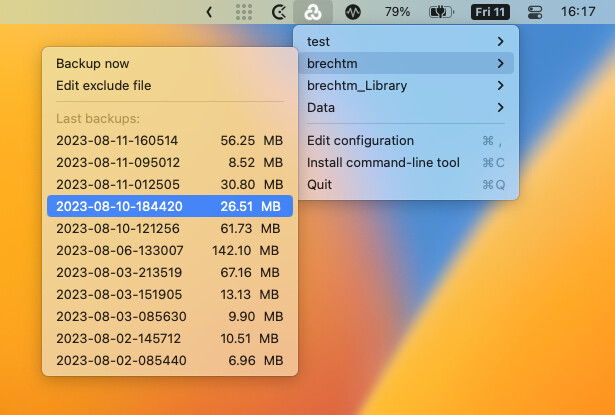Open Control Center toggles icon
This screenshot has height=415, width=615.
pyautogui.click(x=535, y=12)
